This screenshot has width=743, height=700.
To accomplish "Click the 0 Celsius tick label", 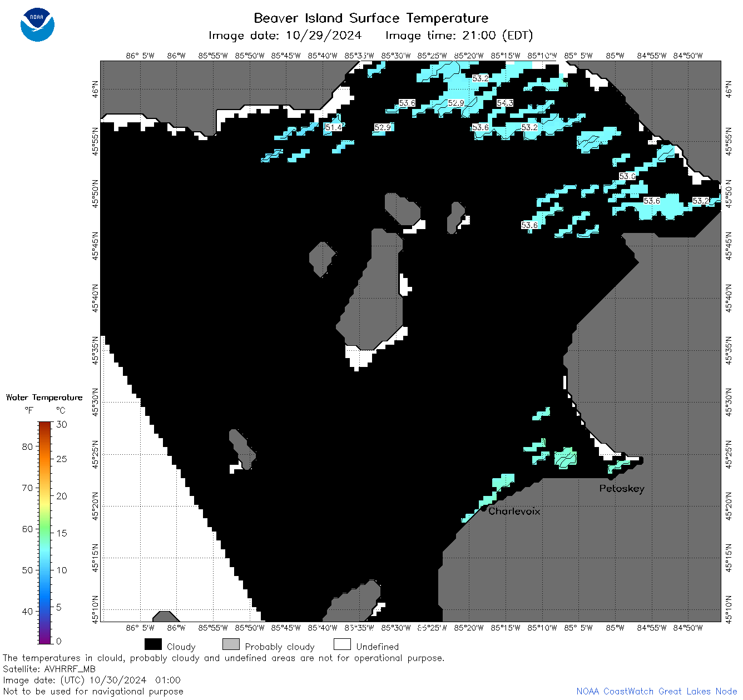I will tap(59, 641).
